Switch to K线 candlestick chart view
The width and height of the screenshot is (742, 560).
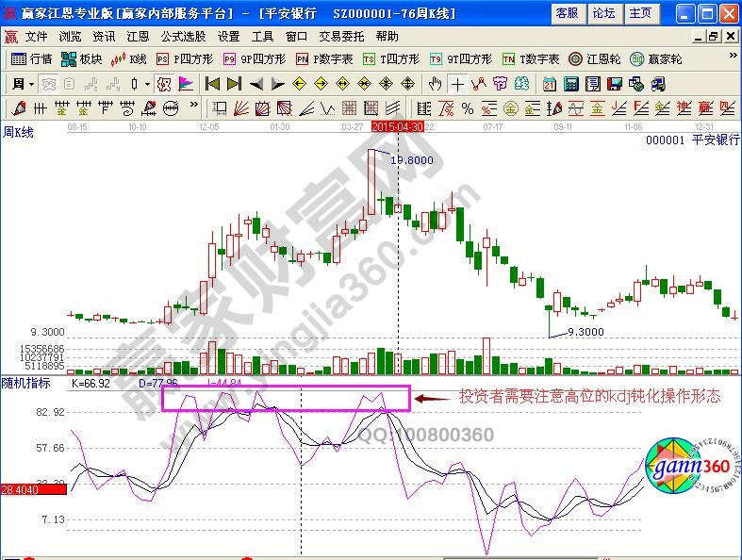point(129,58)
